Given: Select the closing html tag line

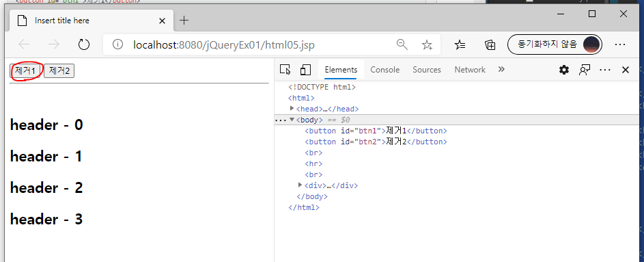Looking at the screenshot, I should [x=303, y=207].
